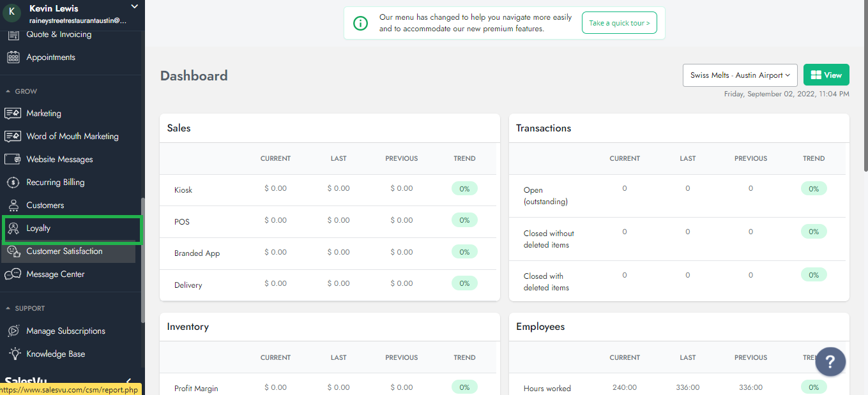
Task: Open the Swiss Melts location dropdown
Action: click(740, 75)
